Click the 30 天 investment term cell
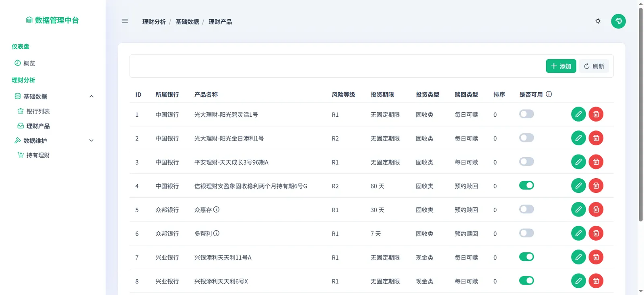644x295 pixels. click(x=378, y=210)
